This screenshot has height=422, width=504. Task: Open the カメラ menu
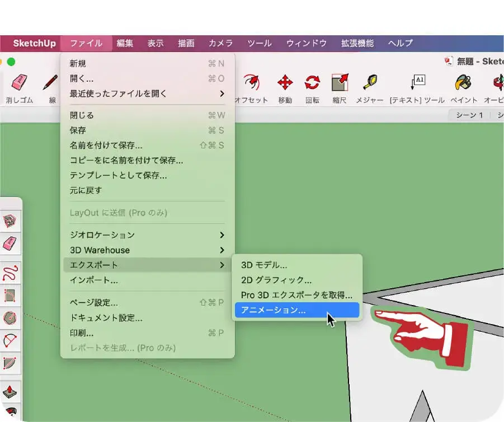(220, 43)
